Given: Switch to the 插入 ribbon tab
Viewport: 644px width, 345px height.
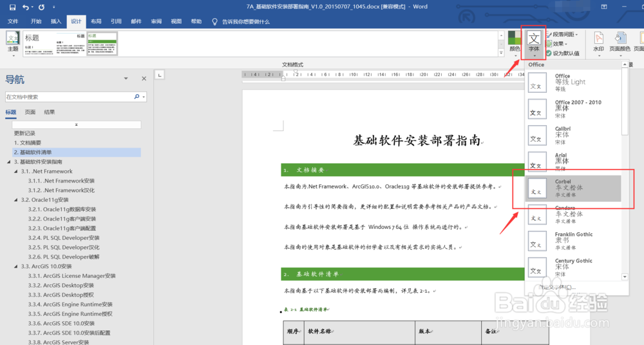Looking at the screenshot, I should 56,21.
